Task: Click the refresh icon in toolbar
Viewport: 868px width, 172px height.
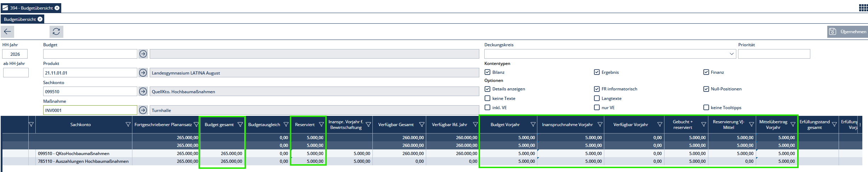Action: (56, 31)
